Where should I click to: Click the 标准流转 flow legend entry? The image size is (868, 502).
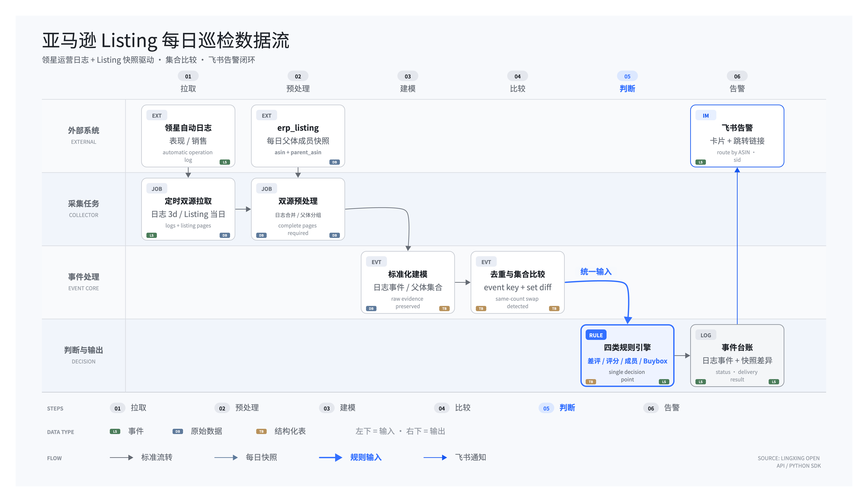(141, 458)
